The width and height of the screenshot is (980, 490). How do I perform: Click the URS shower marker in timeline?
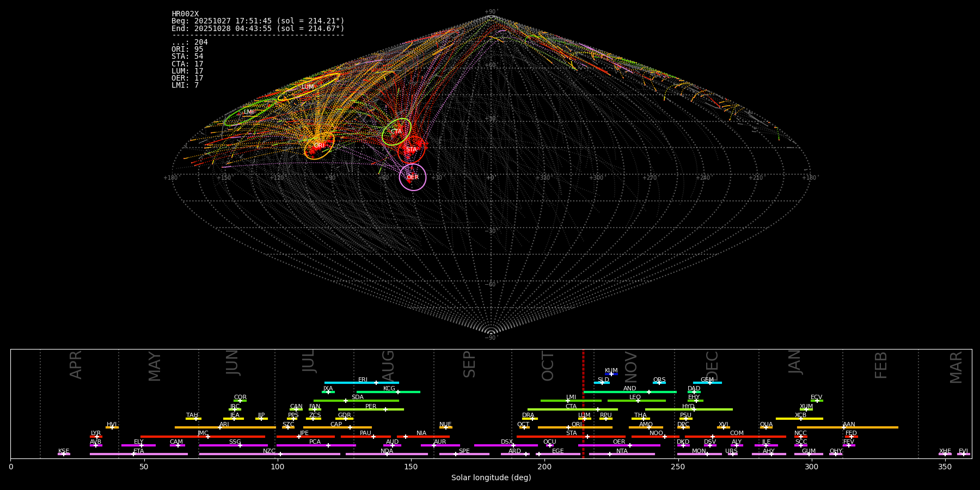[x=732, y=454]
